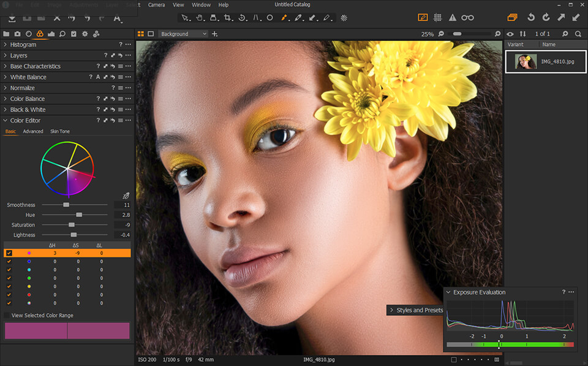
Task: Activate the Draw Mask brush tool
Action: [284, 18]
